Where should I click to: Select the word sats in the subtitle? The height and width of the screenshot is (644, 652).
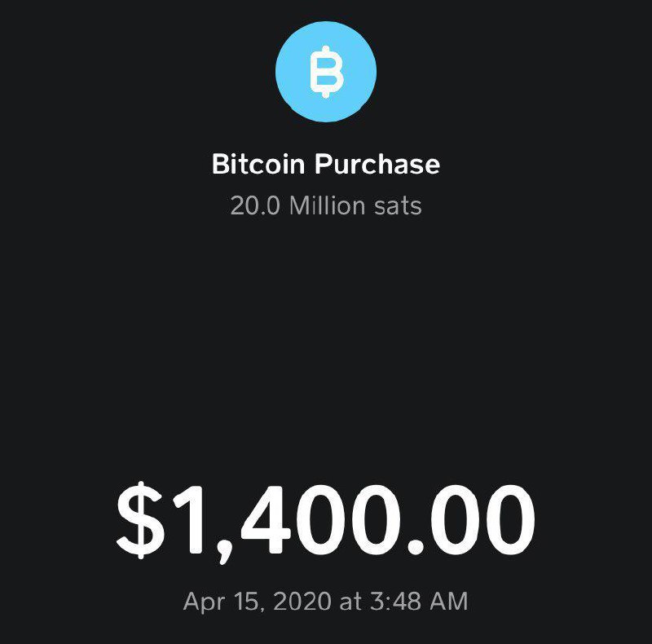click(x=398, y=206)
